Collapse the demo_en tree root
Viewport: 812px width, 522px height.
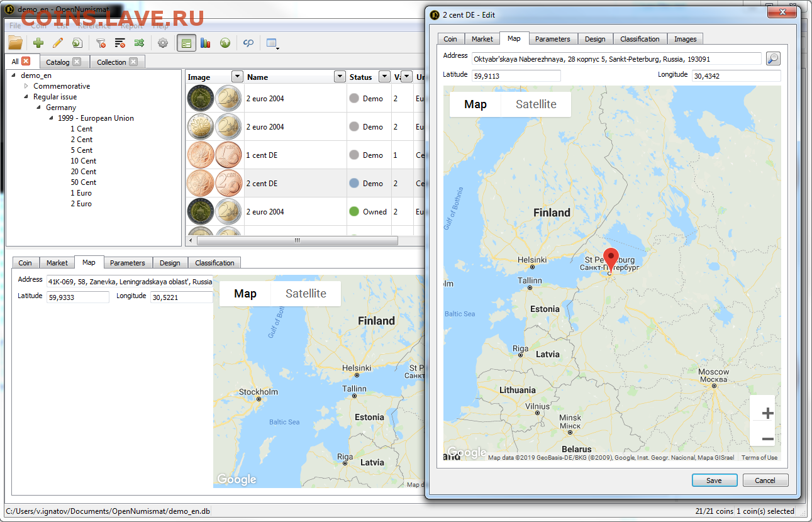pyautogui.click(x=14, y=75)
